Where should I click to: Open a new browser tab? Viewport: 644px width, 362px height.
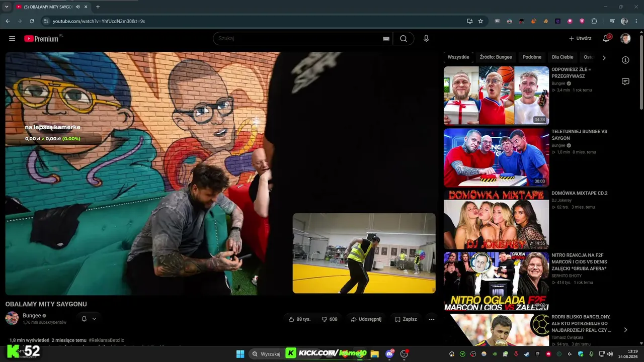click(x=98, y=7)
